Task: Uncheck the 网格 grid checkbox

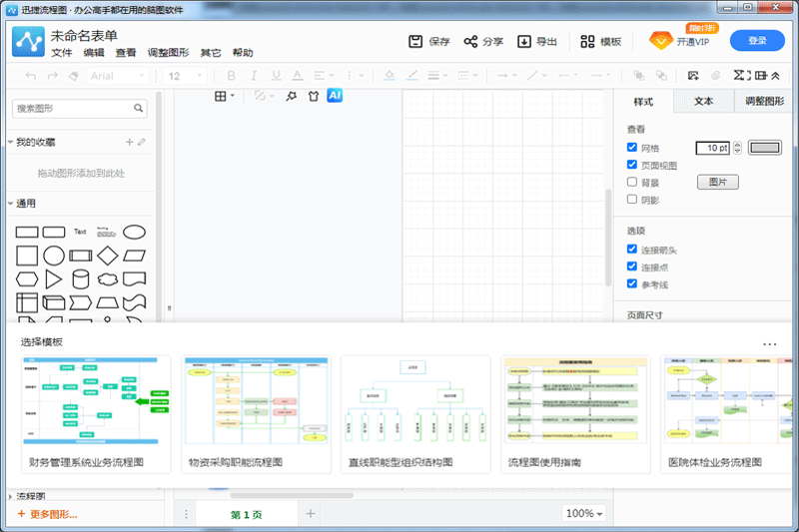Action: (x=632, y=148)
